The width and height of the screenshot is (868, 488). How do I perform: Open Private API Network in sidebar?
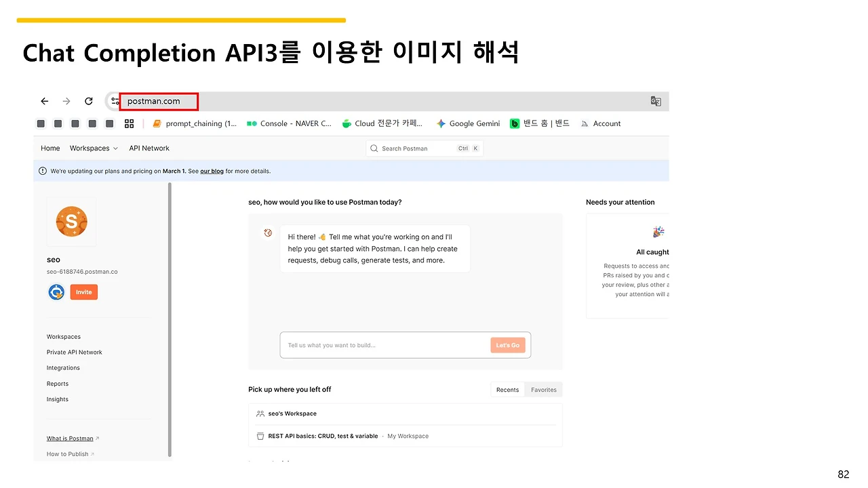[75, 352]
